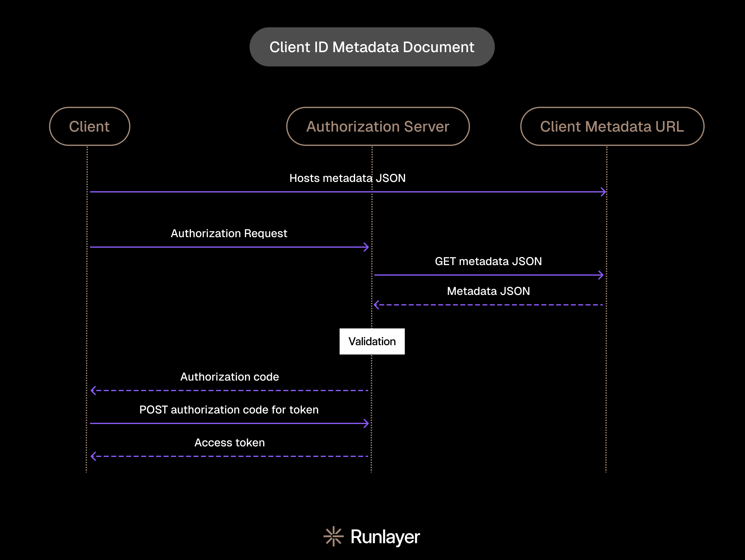Click the Hosts metadata JSON label
Viewport: 745px width, 560px height.
[x=347, y=178]
